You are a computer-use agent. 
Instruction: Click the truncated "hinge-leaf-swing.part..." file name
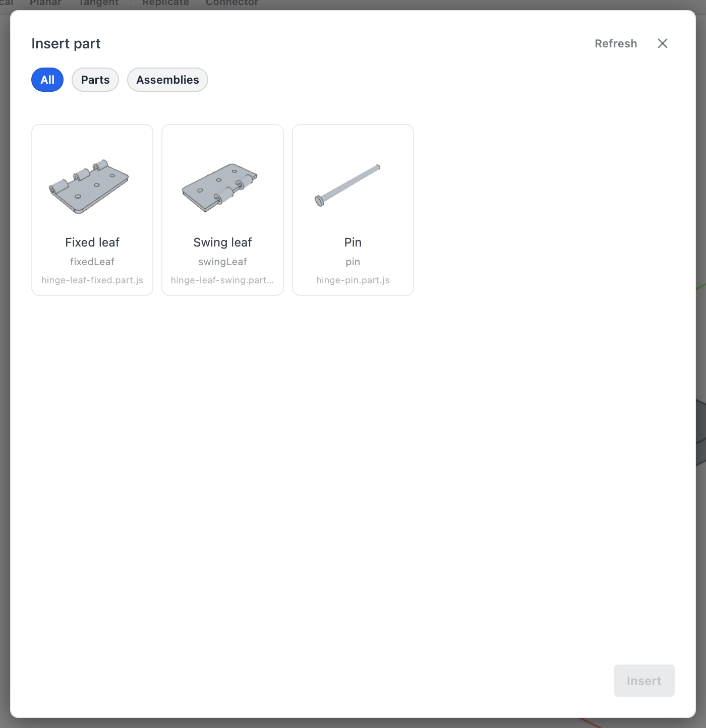[x=222, y=280]
